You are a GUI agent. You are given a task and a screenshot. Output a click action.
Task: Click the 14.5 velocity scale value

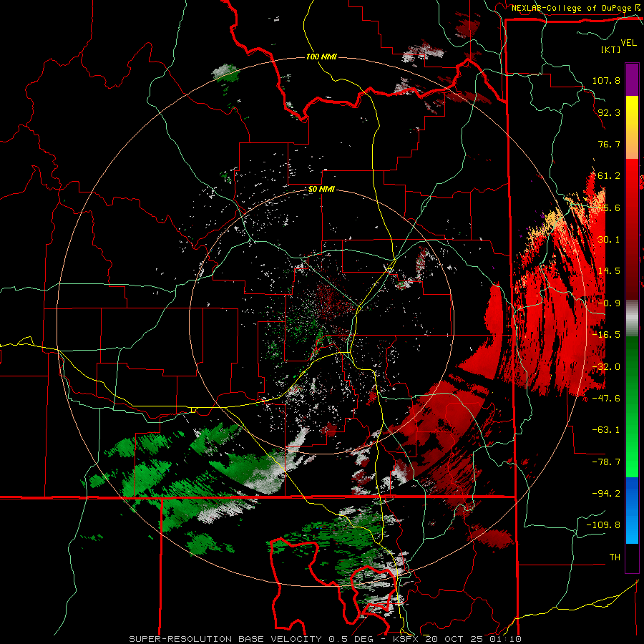[x=609, y=271]
